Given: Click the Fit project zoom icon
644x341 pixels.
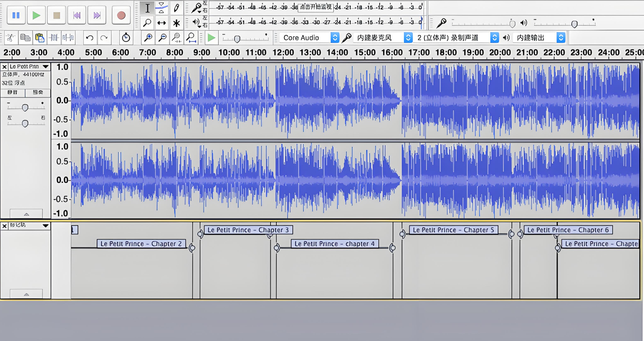Looking at the screenshot, I should pos(191,38).
